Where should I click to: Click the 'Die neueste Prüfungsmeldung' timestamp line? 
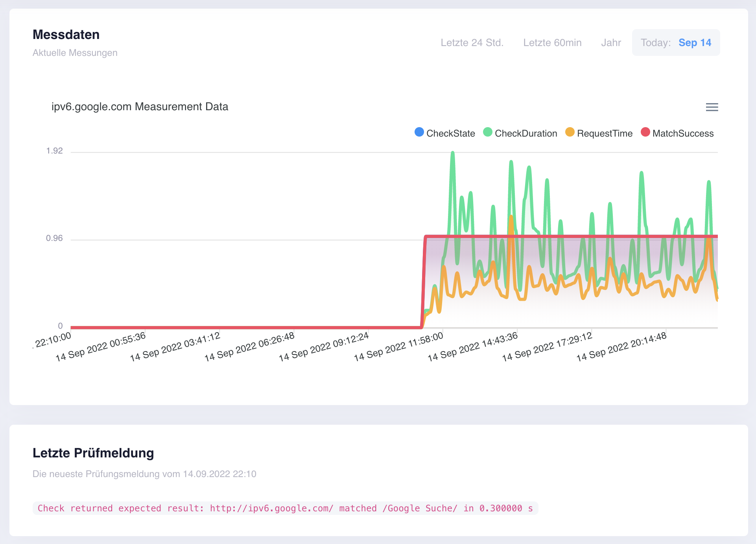[x=144, y=474]
